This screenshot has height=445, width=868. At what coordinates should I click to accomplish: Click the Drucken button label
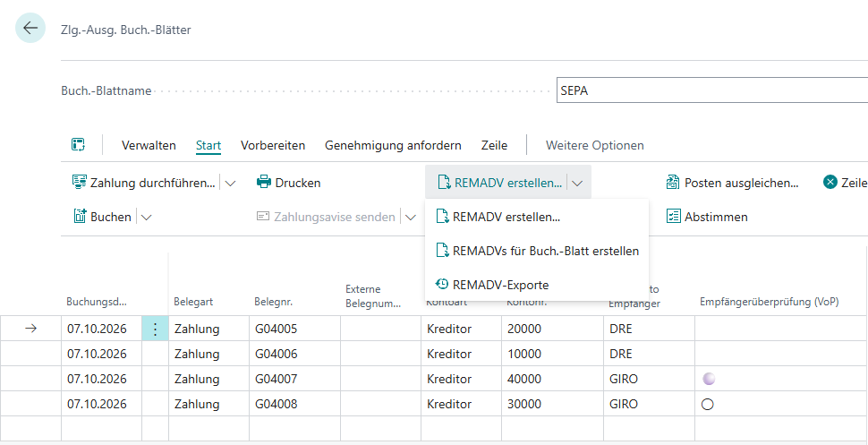tap(298, 183)
